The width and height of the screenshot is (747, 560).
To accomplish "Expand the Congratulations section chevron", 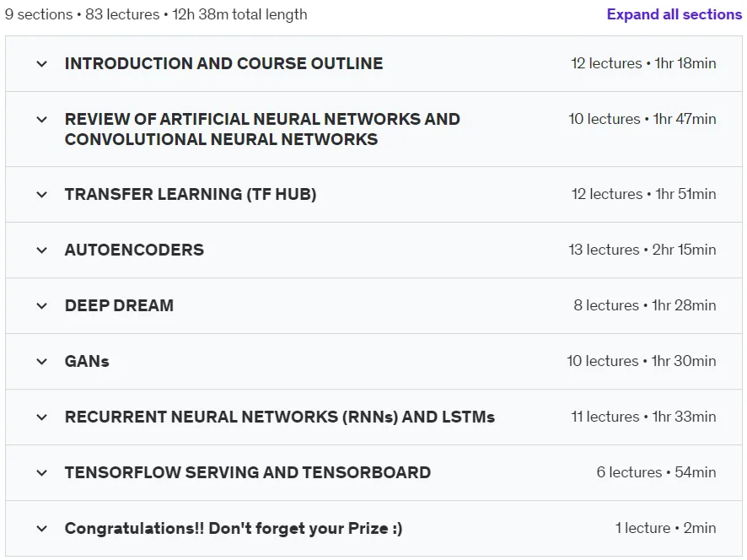I will coord(42,529).
